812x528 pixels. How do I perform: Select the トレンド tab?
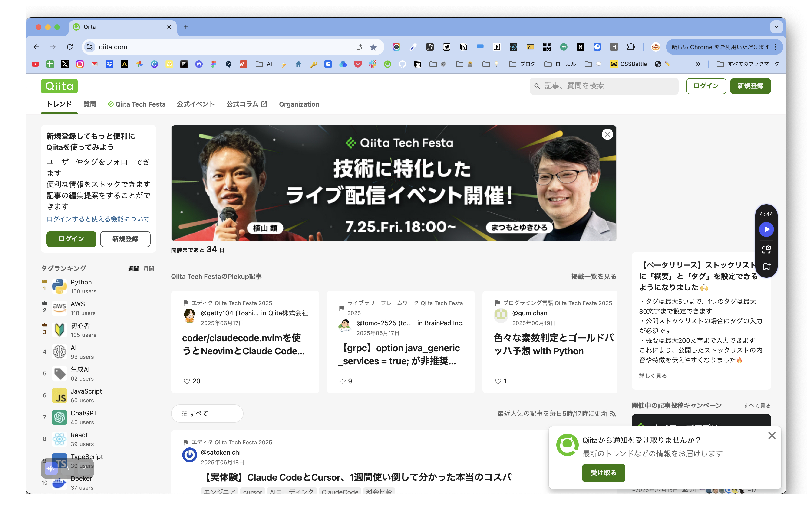pyautogui.click(x=59, y=104)
